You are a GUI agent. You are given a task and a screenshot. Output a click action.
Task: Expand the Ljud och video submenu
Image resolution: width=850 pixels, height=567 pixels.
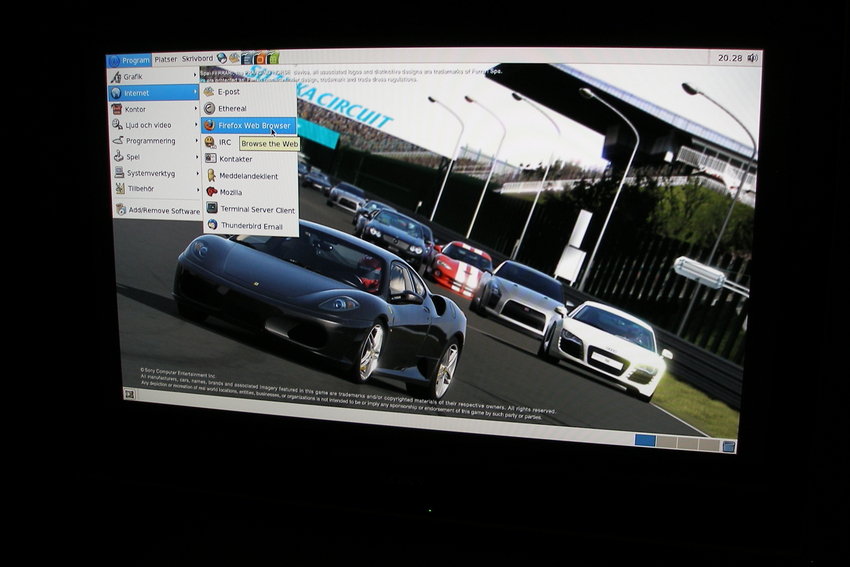point(155,125)
